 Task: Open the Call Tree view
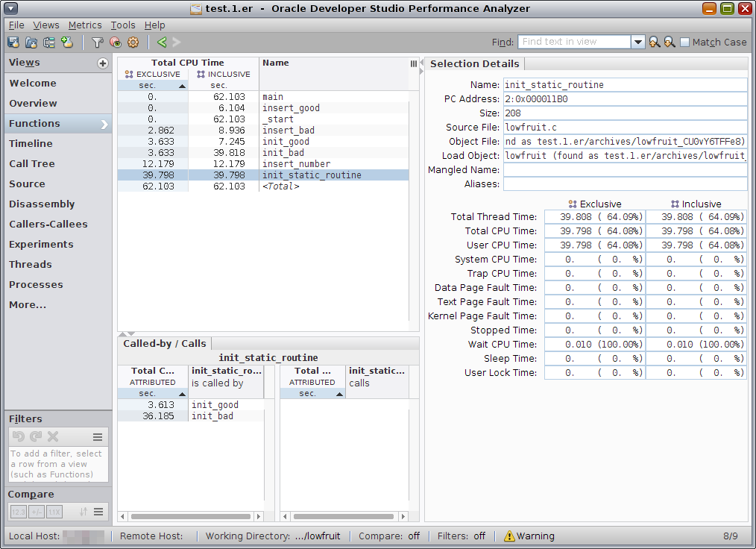pos(32,164)
